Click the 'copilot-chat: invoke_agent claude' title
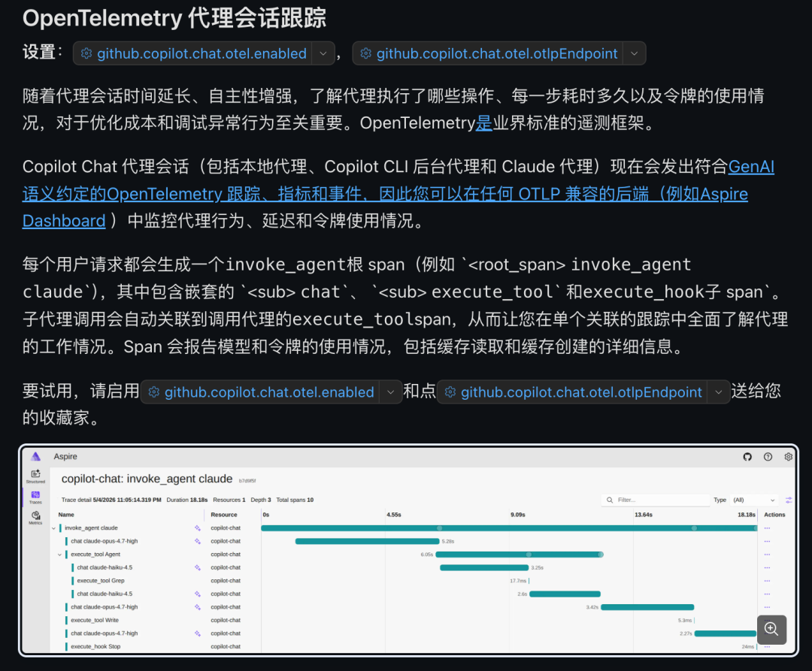 click(147, 479)
